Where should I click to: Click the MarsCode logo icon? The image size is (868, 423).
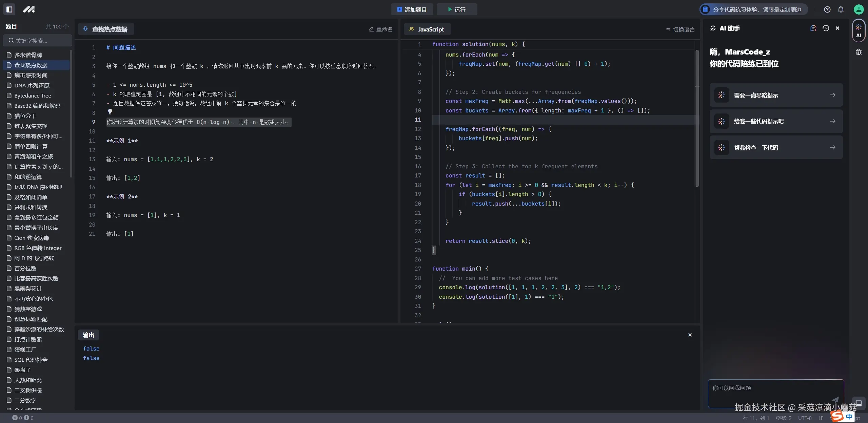point(29,9)
